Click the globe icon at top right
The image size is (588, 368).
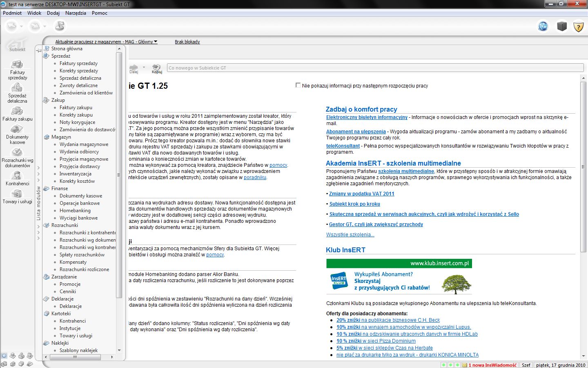[543, 26]
